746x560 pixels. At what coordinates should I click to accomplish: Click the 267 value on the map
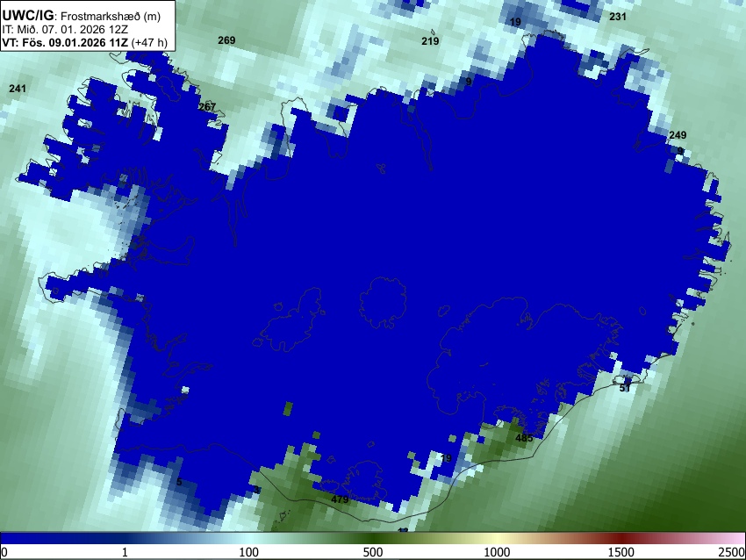[x=207, y=108]
